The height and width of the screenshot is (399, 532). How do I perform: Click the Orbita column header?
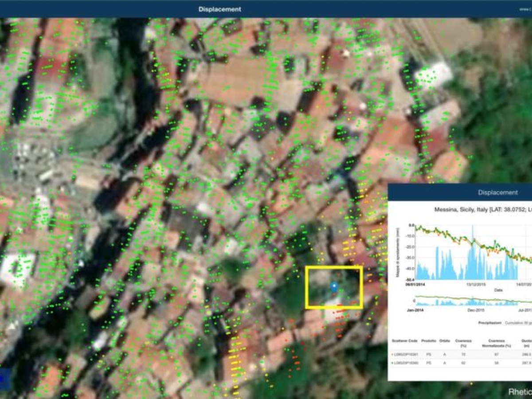tap(445, 341)
